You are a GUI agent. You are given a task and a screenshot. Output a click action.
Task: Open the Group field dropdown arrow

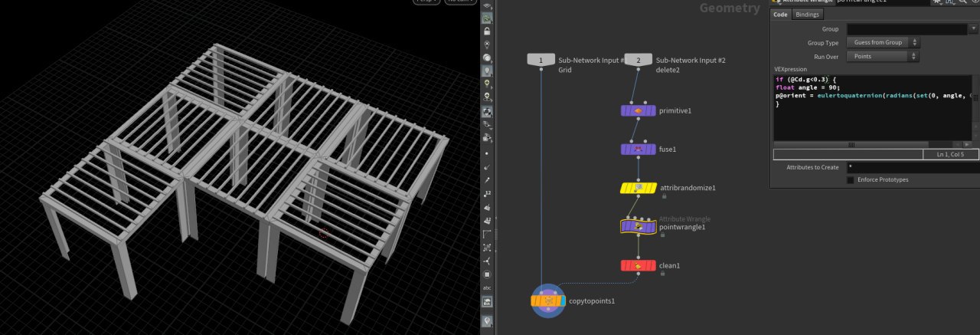click(974, 29)
